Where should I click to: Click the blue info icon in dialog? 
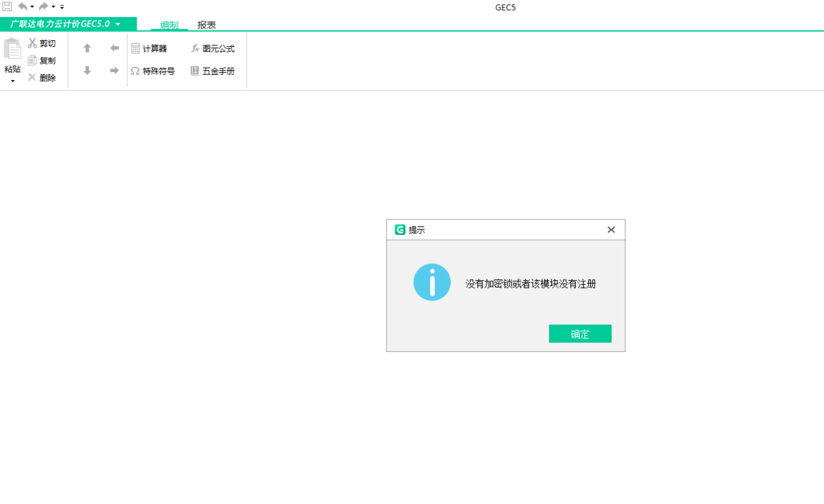[432, 282]
